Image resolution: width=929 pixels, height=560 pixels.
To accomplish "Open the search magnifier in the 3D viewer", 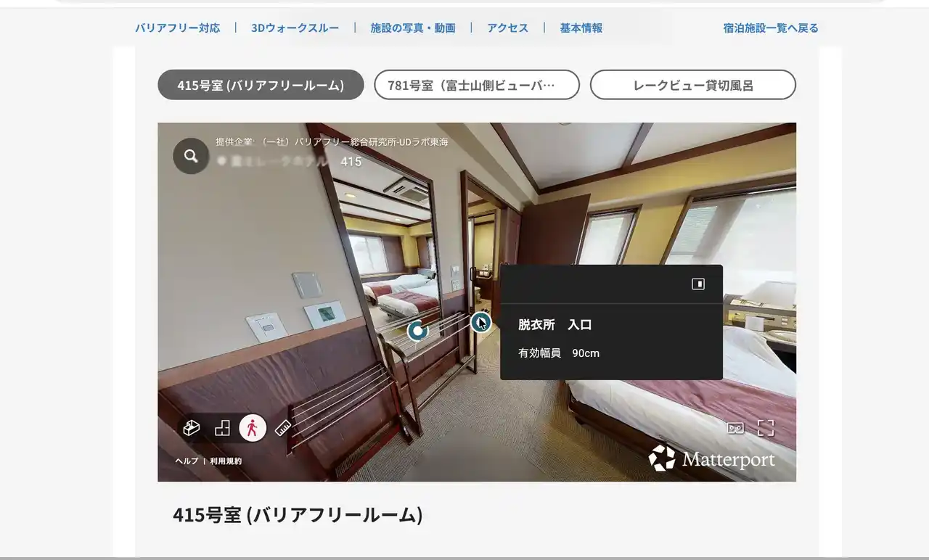I will pos(191,156).
